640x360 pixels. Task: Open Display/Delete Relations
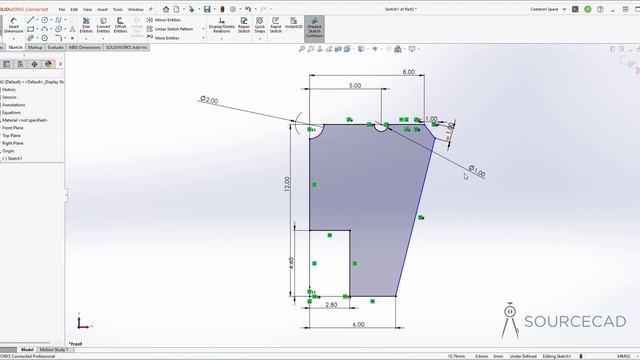[222, 25]
